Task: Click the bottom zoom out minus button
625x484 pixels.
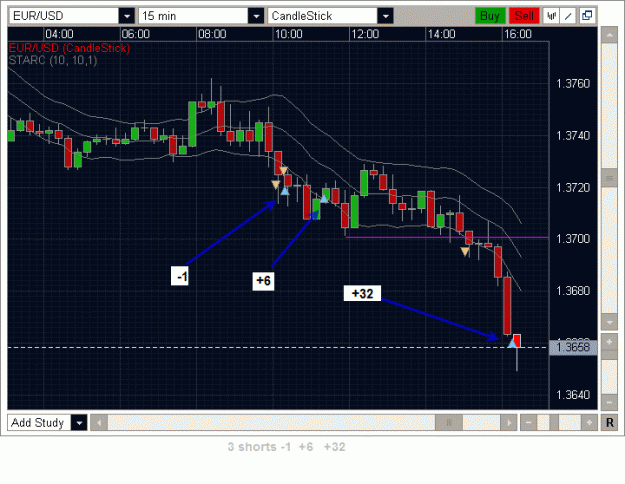Action: click(x=529, y=423)
